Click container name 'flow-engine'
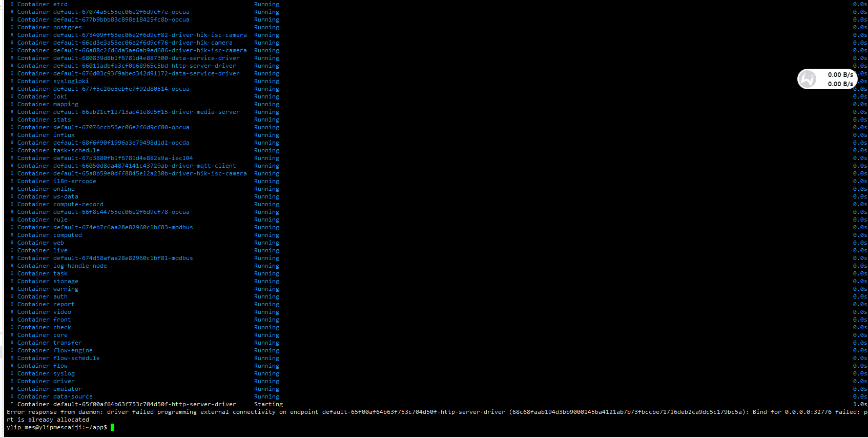The width and height of the screenshot is (868, 438). point(73,350)
